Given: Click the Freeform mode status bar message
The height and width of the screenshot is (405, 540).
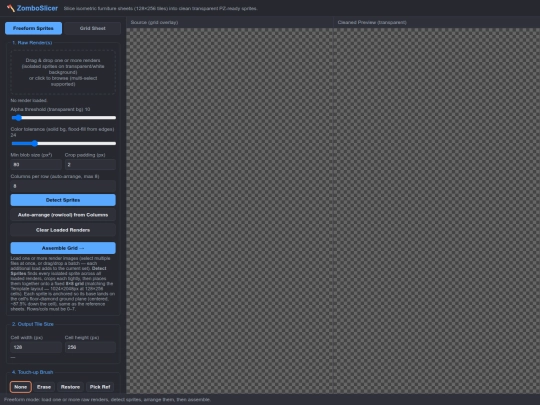Looking at the screenshot, I should tap(107, 399).
